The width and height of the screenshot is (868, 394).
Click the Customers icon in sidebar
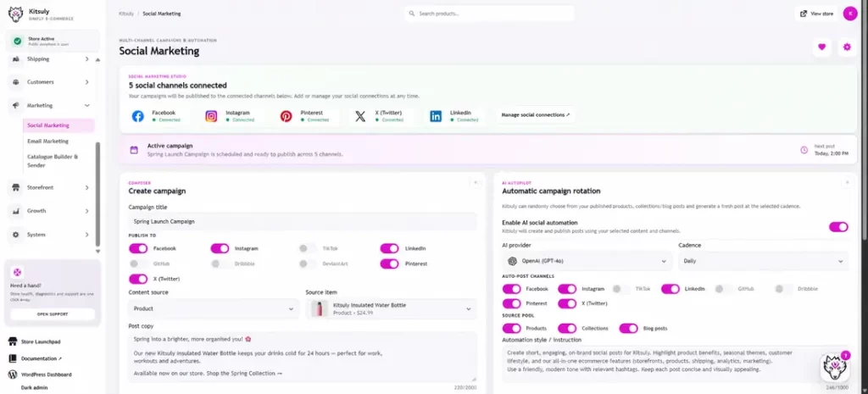click(16, 82)
